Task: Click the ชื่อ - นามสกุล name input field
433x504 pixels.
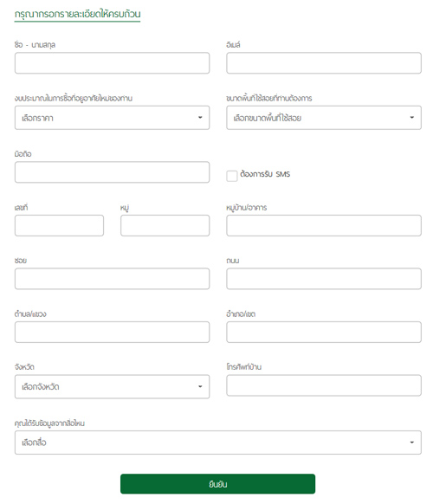Action: coord(112,63)
